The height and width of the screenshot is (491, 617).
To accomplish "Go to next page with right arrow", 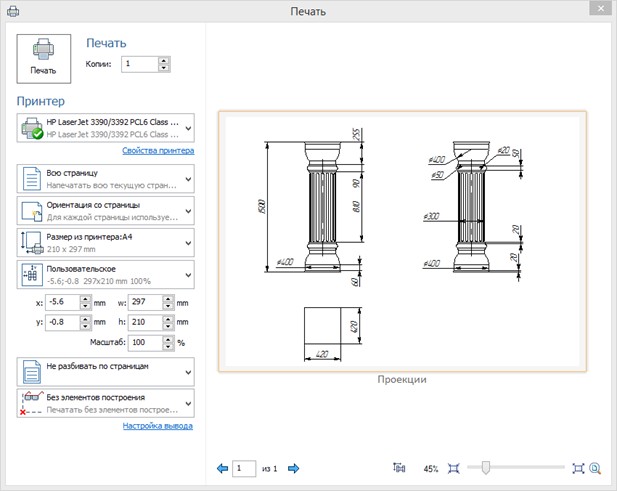I will click(294, 468).
